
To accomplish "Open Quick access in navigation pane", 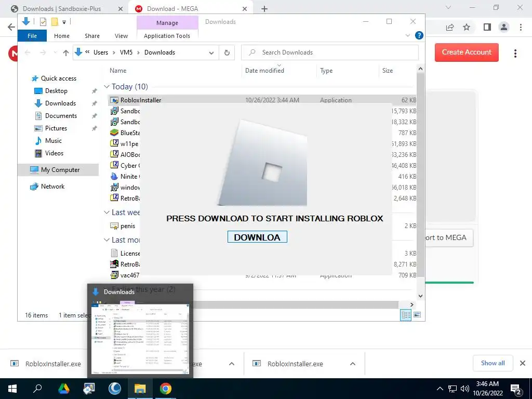I will click(58, 78).
